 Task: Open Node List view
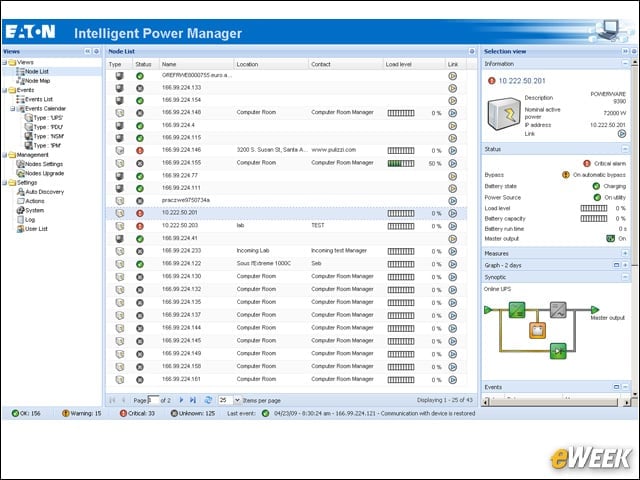point(37,71)
